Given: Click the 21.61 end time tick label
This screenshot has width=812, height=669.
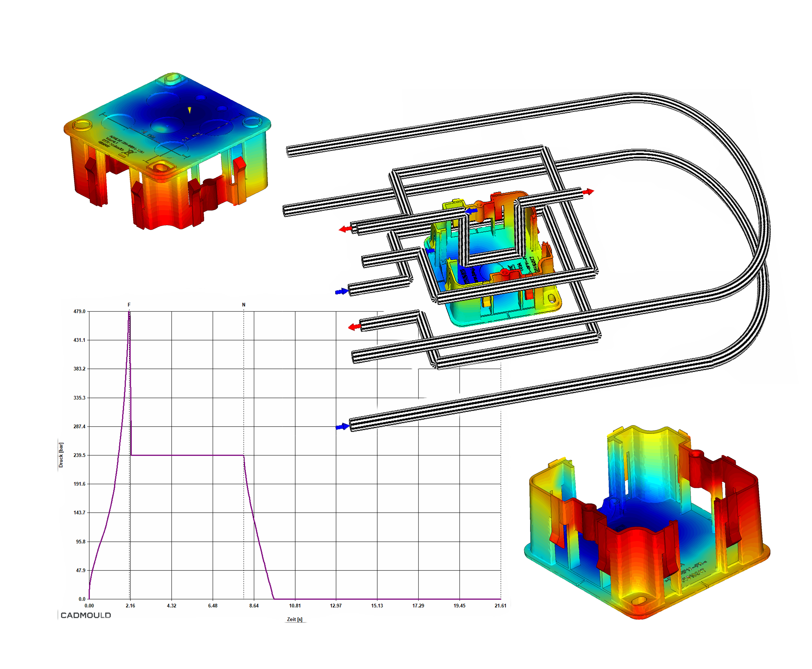Looking at the screenshot, I should point(500,605).
